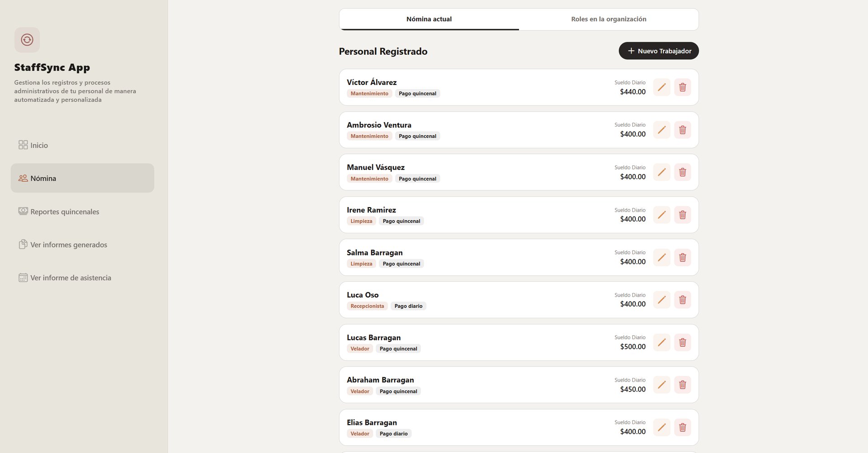868x453 pixels.
Task: Click the pencil icon for Manuel Vásquez
Action: (x=661, y=172)
